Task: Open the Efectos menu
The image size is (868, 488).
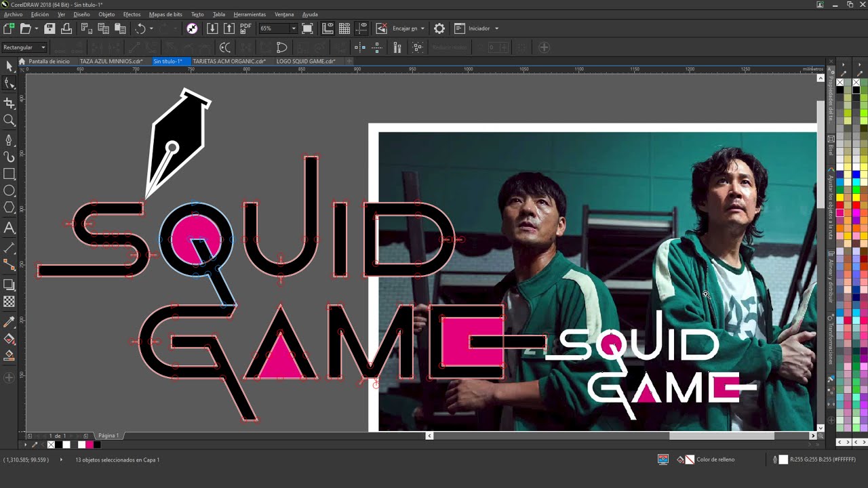Action: pos(132,14)
